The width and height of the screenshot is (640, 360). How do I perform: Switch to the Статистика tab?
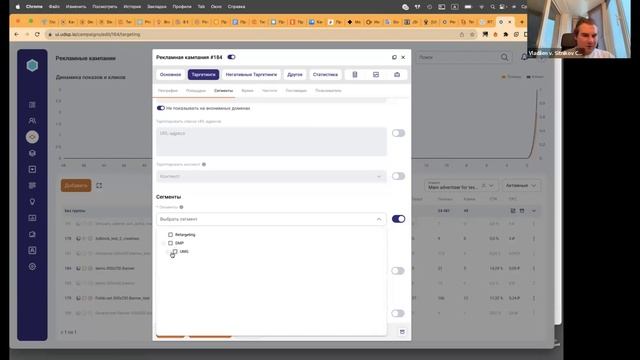click(325, 75)
